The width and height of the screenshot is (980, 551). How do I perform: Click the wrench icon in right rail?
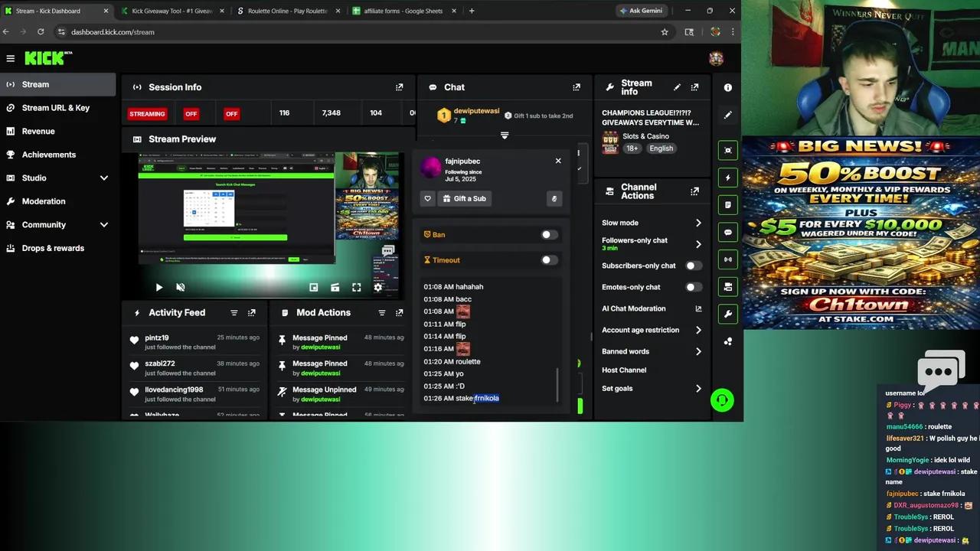(728, 315)
